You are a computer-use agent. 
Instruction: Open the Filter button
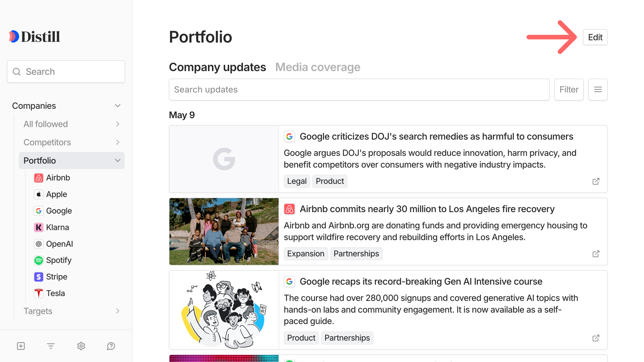[569, 89]
